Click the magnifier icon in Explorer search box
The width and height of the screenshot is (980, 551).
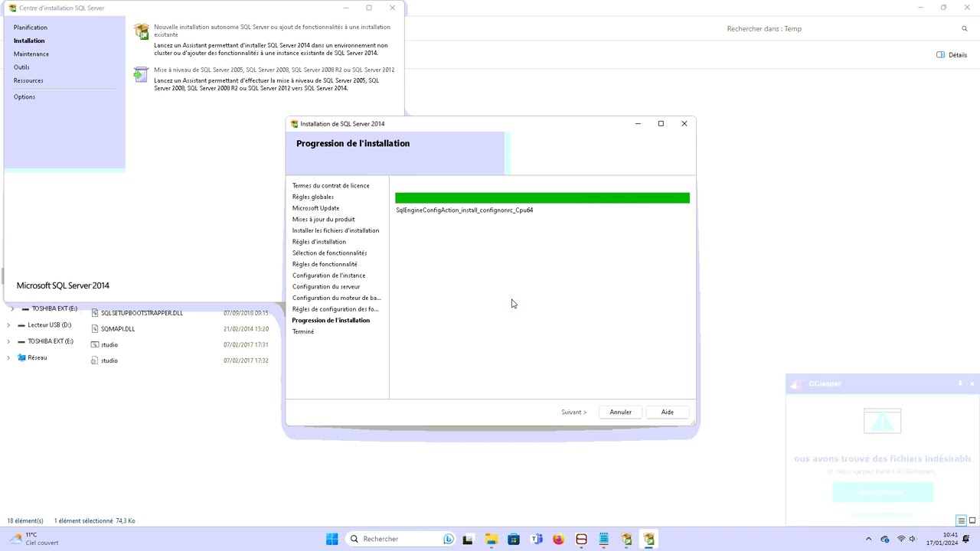[x=965, y=29]
